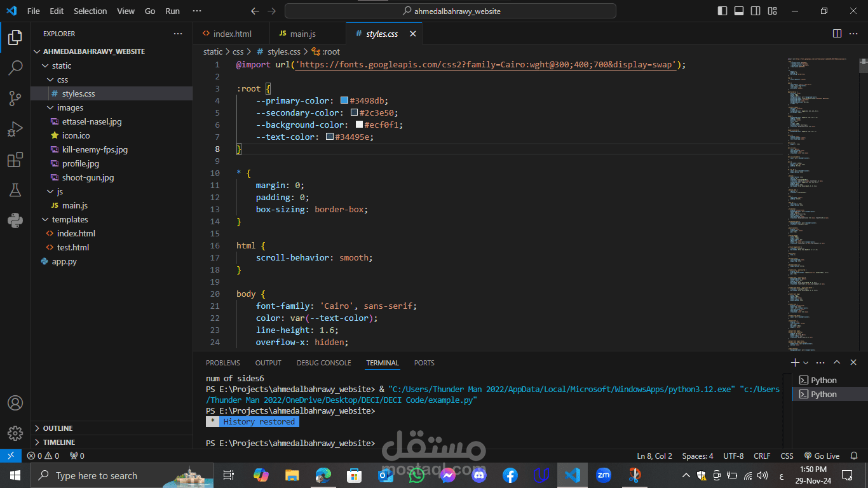Close the terminal panel

[x=853, y=362]
